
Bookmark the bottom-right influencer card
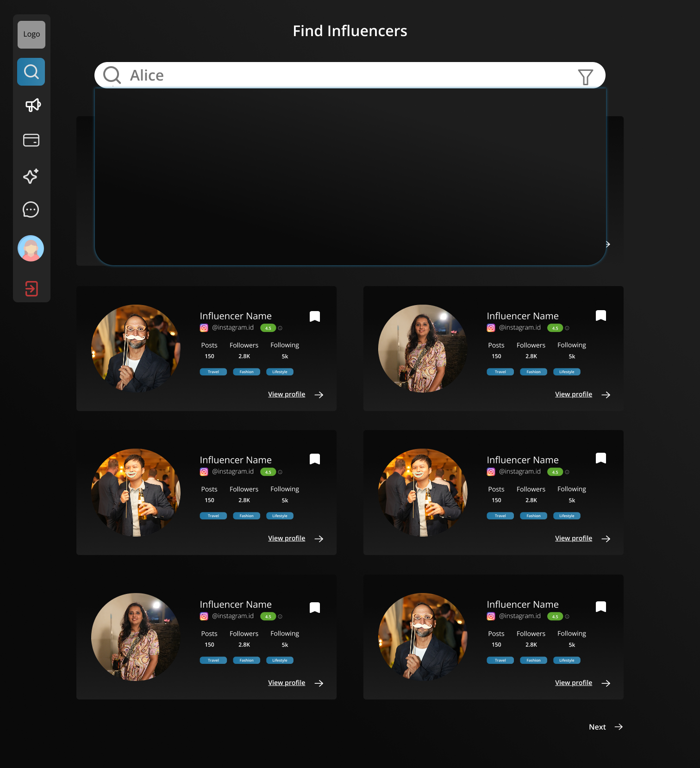click(x=601, y=607)
